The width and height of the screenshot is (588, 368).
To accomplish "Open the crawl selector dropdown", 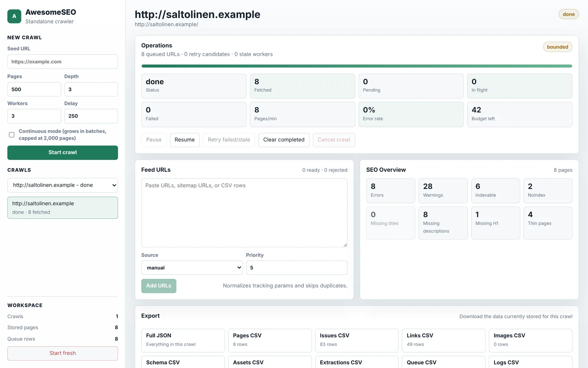I will click(x=62, y=185).
